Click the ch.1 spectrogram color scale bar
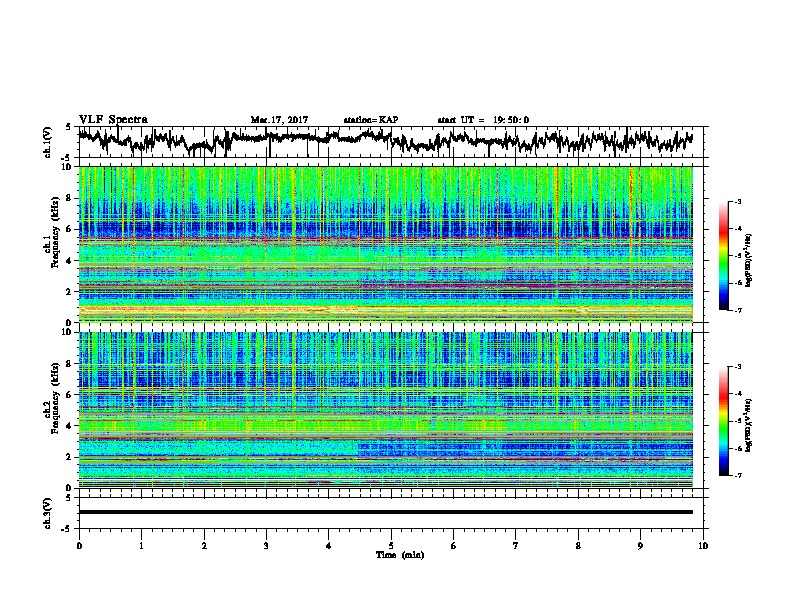 (723, 256)
